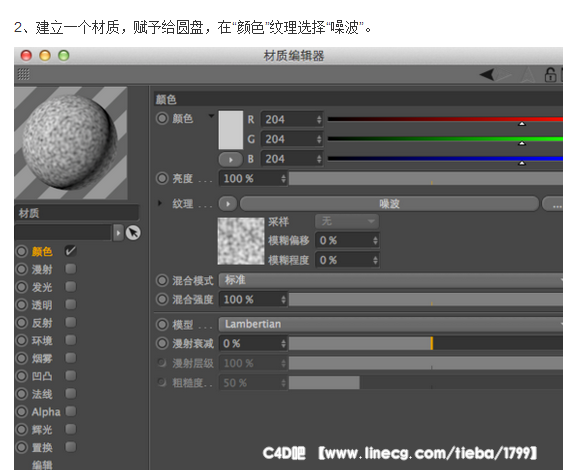This screenshot has height=470, width=563.
Task: Click the noise texture preview thumbnail
Action: [x=241, y=241]
